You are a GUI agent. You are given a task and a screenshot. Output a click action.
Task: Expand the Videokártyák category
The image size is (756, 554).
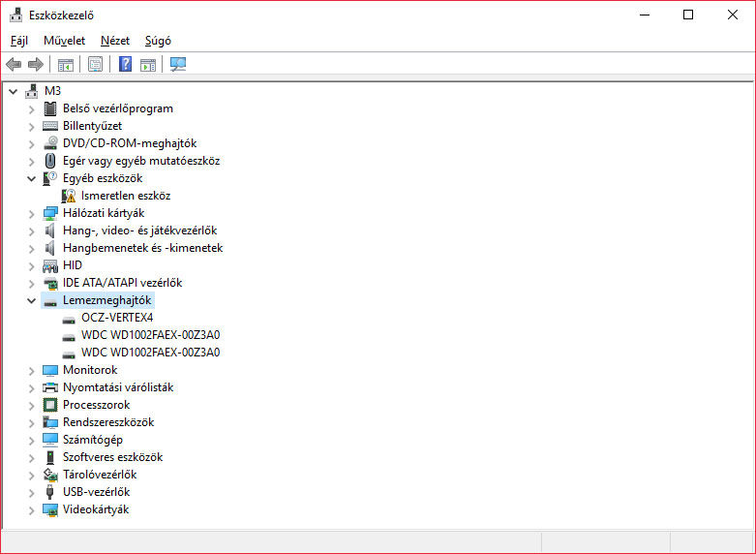pyautogui.click(x=31, y=510)
